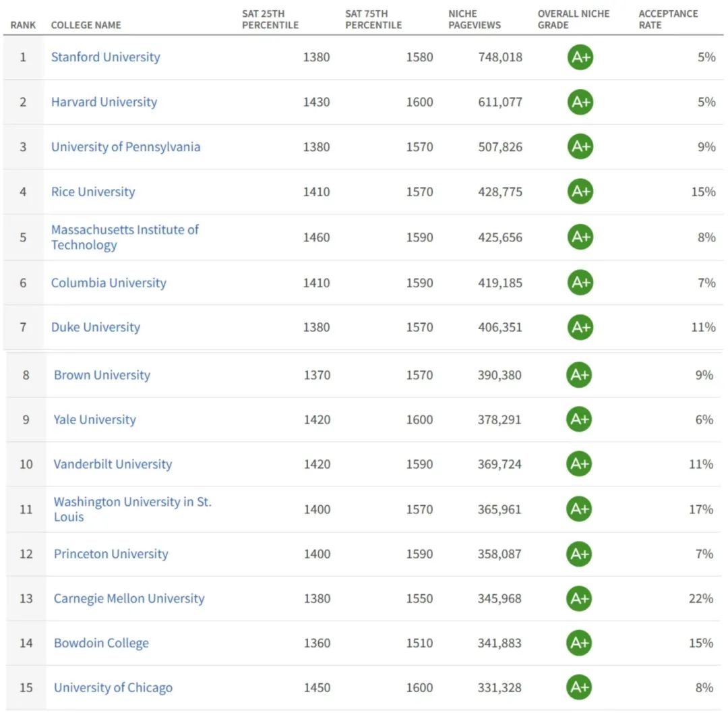The image size is (728, 717).
Task: Select the A+ badge in Rice University's row
Action: click(x=580, y=192)
